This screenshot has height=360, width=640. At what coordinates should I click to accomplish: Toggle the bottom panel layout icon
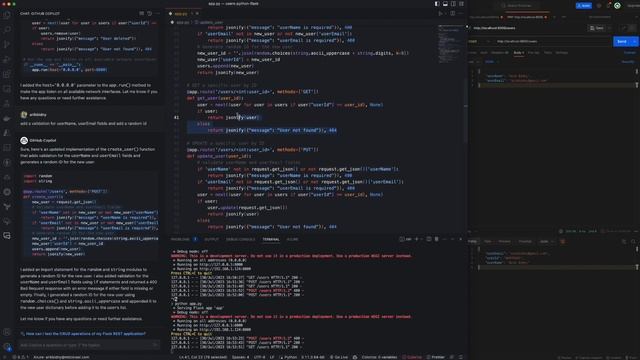(445, 4)
